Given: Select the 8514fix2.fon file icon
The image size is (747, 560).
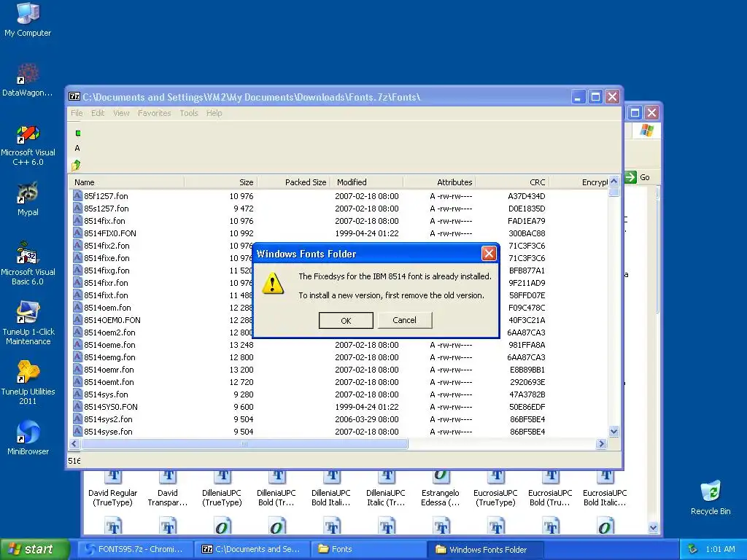Looking at the screenshot, I should point(77,245).
